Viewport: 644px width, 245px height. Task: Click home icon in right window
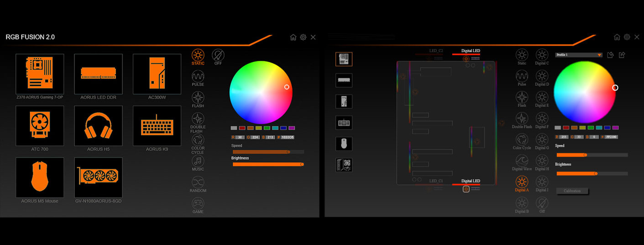click(617, 37)
